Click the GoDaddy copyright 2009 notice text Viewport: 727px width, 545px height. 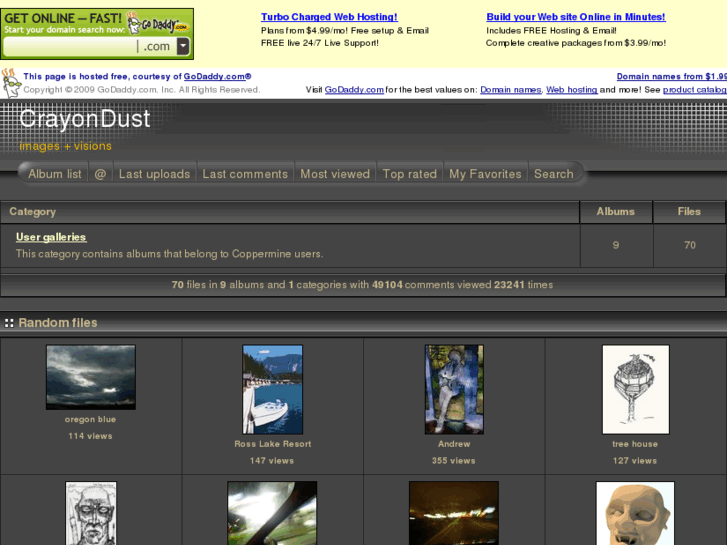pyautogui.click(x=142, y=90)
